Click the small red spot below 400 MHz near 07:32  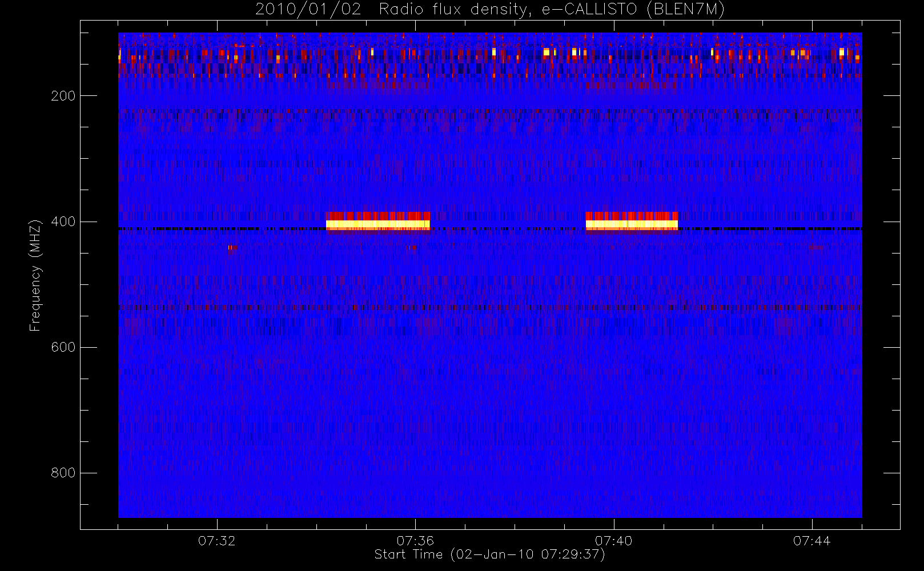232,248
